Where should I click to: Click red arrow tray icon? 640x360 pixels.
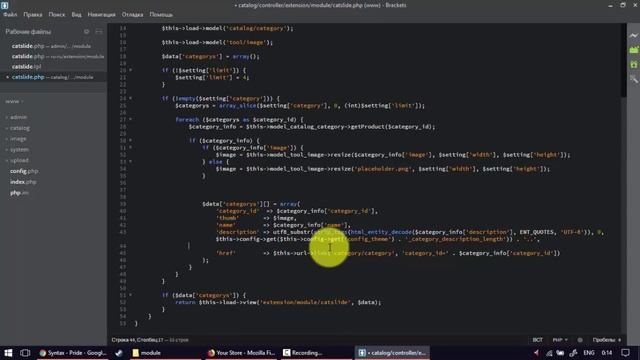(x=536, y=353)
